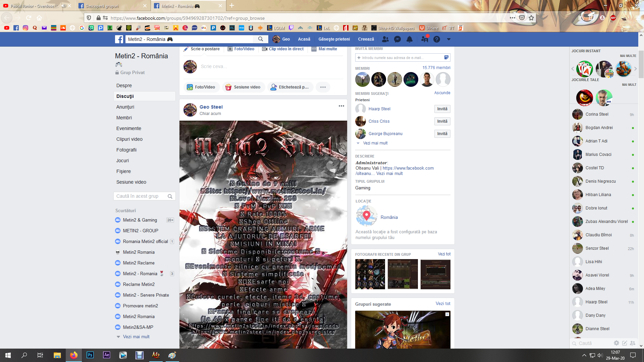The width and height of the screenshot is (644, 362).
Task: Click the Help question mark icon
Action: click(436, 39)
